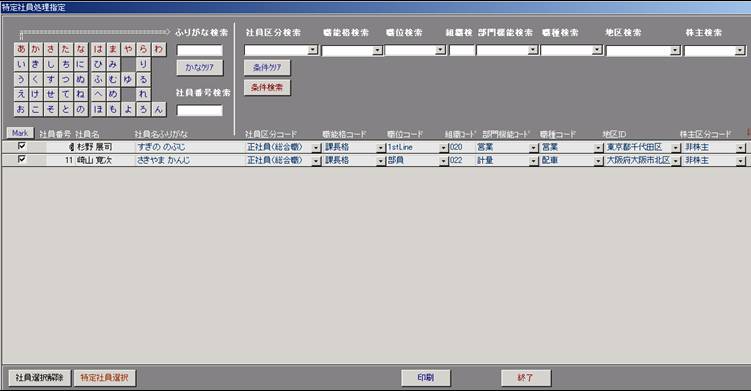Click the 特定社員選択 button

[104, 378]
